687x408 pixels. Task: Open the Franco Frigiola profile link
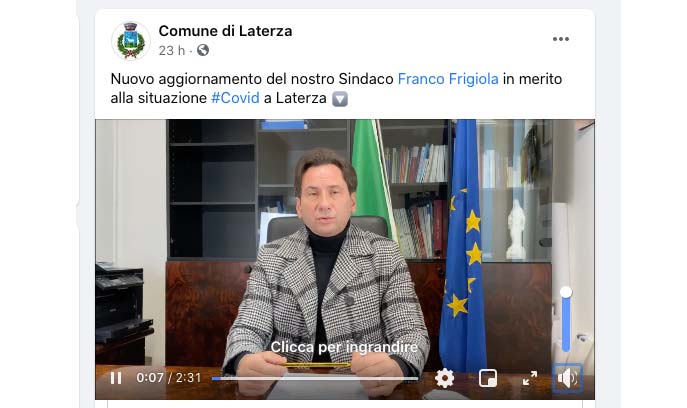tap(448, 79)
